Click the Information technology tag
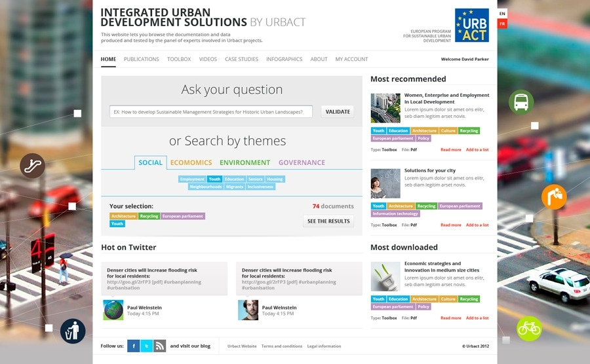The image size is (590, 364). click(395, 213)
